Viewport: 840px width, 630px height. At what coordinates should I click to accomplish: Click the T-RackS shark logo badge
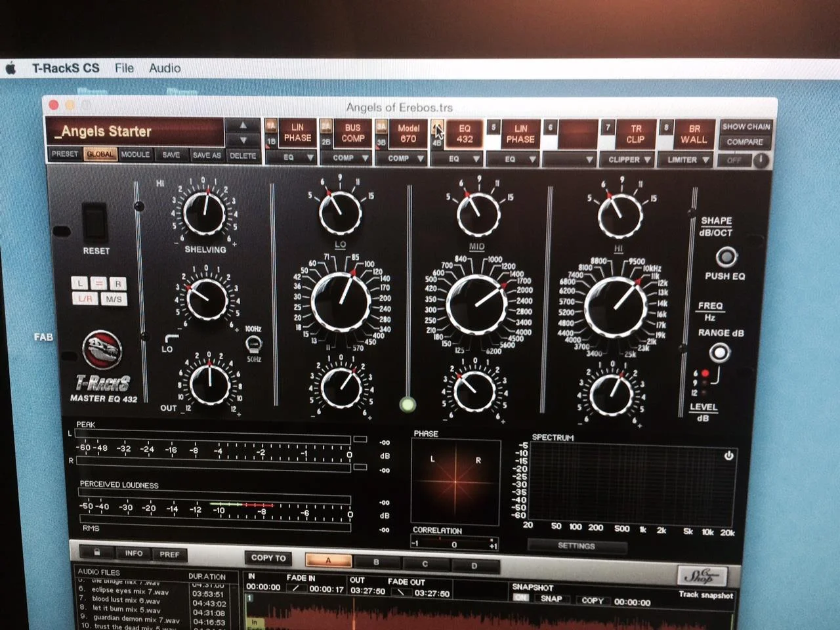click(102, 350)
